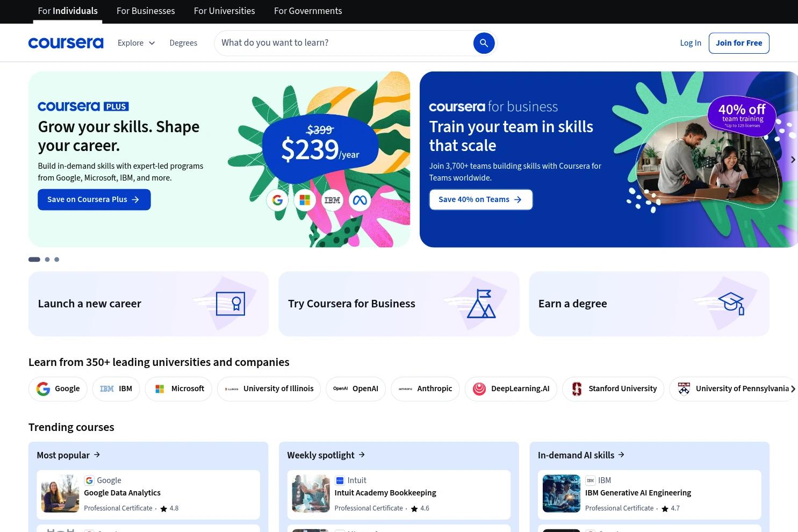
Task: Click the mountain flag icon on Coursera for Business card
Action: point(481,304)
